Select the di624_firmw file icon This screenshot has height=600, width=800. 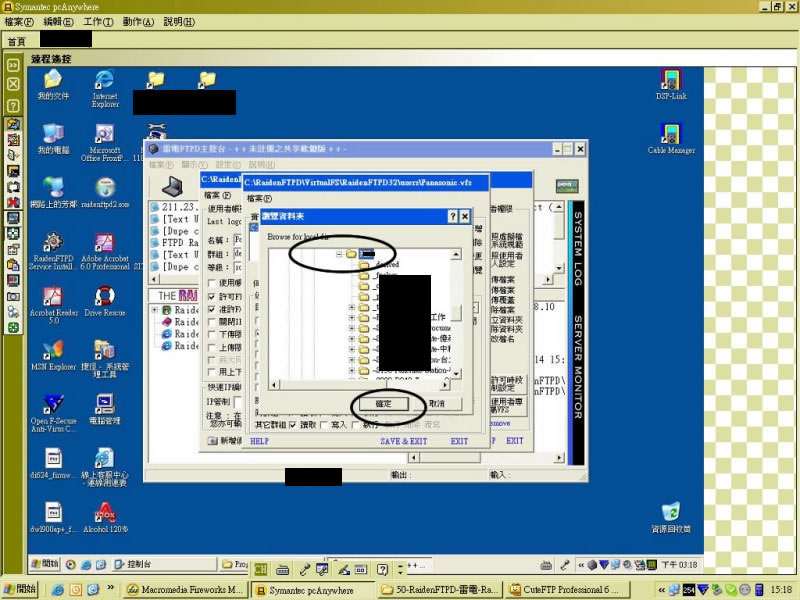[x=53, y=463]
